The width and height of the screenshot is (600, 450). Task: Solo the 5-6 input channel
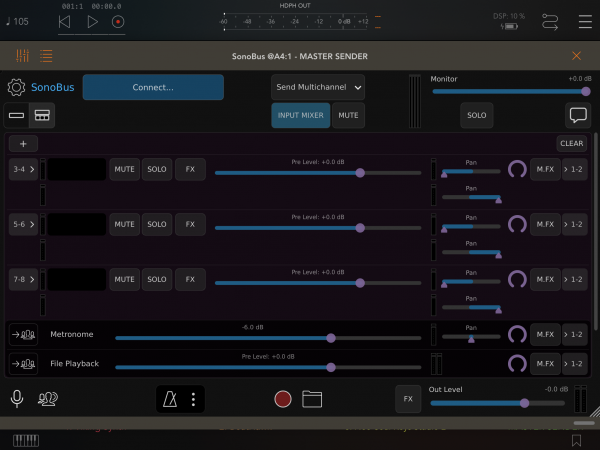(x=157, y=224)
